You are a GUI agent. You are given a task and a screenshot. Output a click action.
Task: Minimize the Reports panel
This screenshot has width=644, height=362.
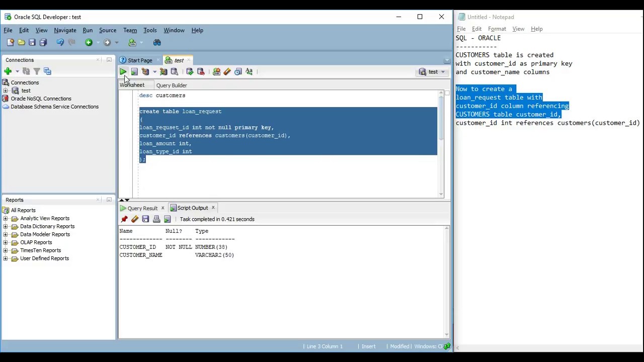coord(109,200)
